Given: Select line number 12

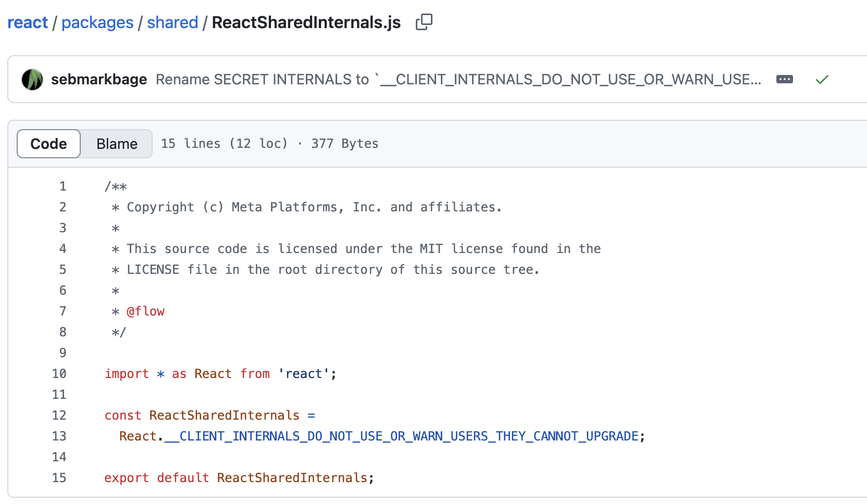Looking at the screenshot, I should 59,415.
